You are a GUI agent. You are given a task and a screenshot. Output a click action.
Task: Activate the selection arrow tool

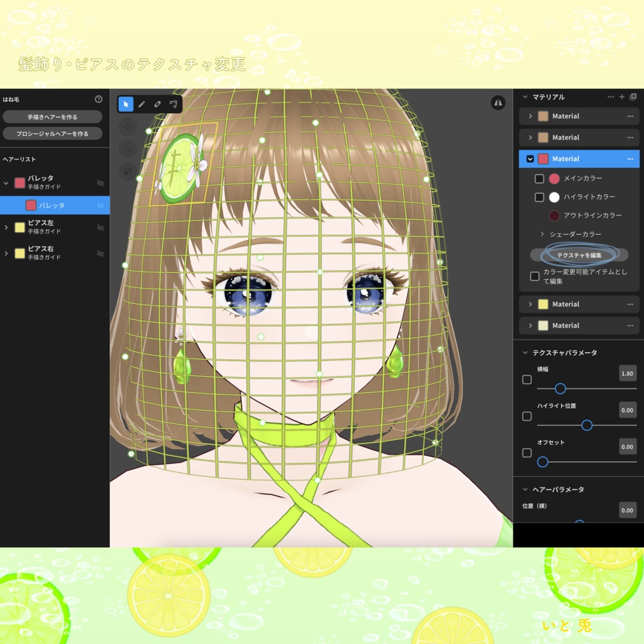[x=126, y=104]
